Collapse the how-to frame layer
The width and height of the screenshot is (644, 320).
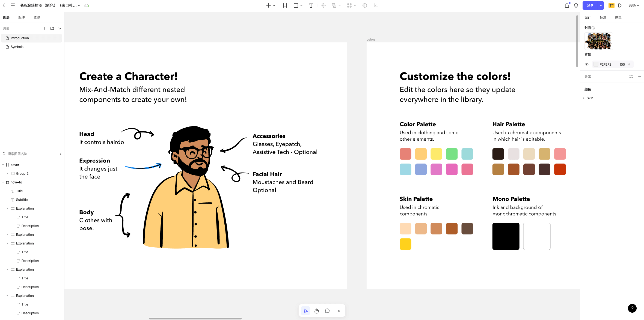point(3,182)
